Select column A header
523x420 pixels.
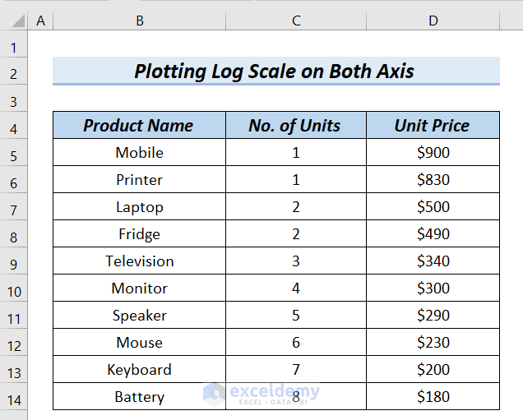(40, 20)
